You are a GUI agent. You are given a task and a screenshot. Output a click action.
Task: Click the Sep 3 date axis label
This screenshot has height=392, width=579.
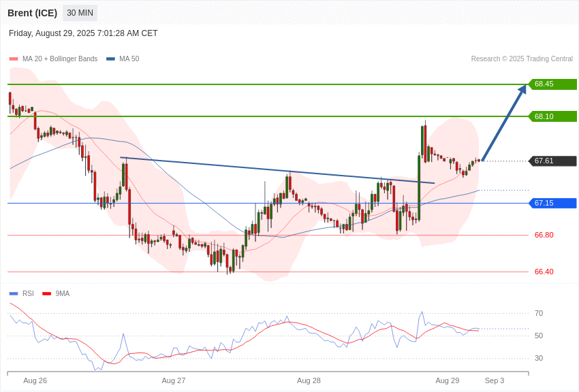(x=495, y=380)
